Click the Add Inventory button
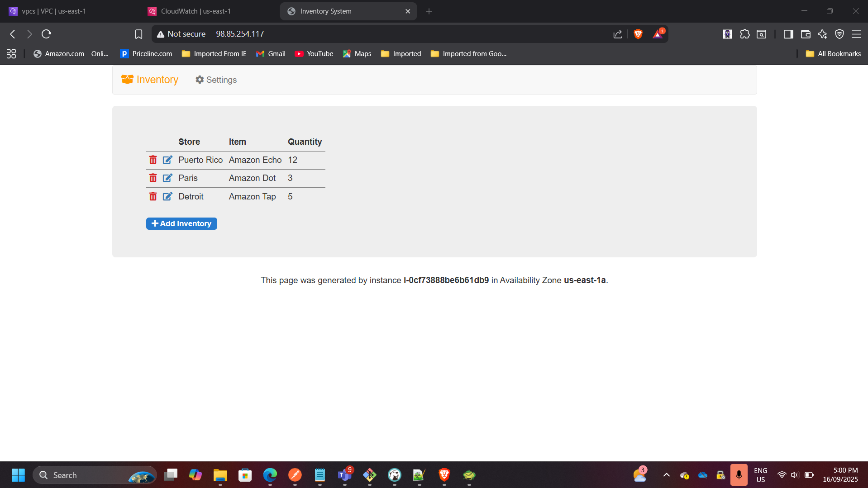 pyautogui.click(x=181, y=223)
